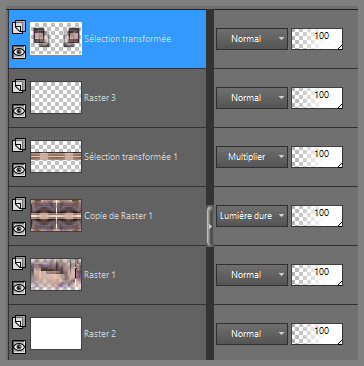Click opacity slider of Sélection transformée layer
Viewport: 364px width, 366px height.
[x=317, y=39]
